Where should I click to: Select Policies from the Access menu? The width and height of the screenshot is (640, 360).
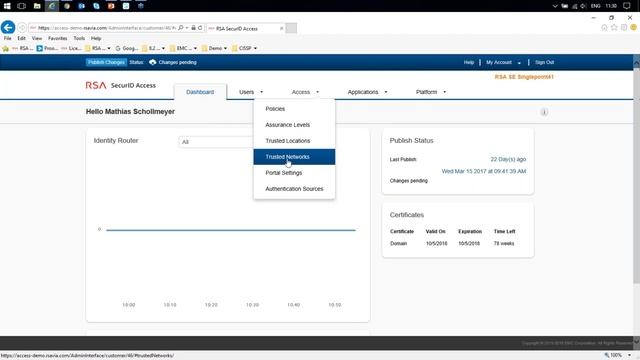pyautogui.click(x=294, y=109)
